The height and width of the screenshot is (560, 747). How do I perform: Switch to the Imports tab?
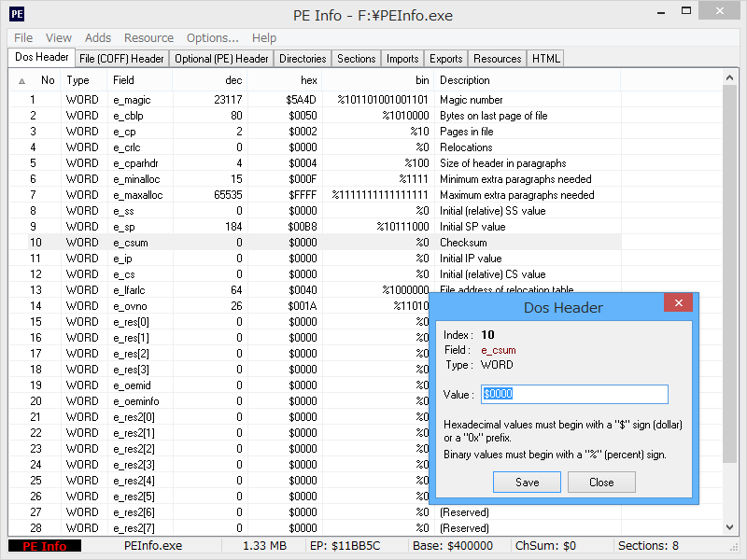coord(402,59)
